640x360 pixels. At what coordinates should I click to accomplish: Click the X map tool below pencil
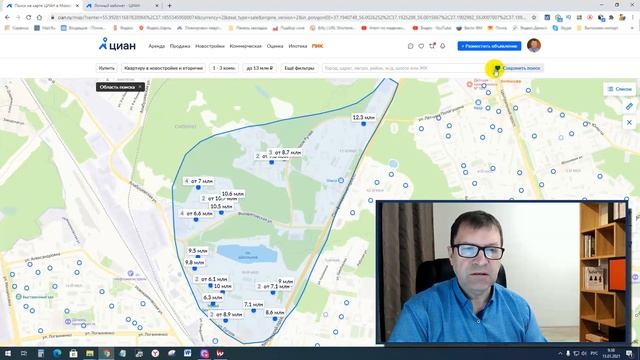click(629, 122)
